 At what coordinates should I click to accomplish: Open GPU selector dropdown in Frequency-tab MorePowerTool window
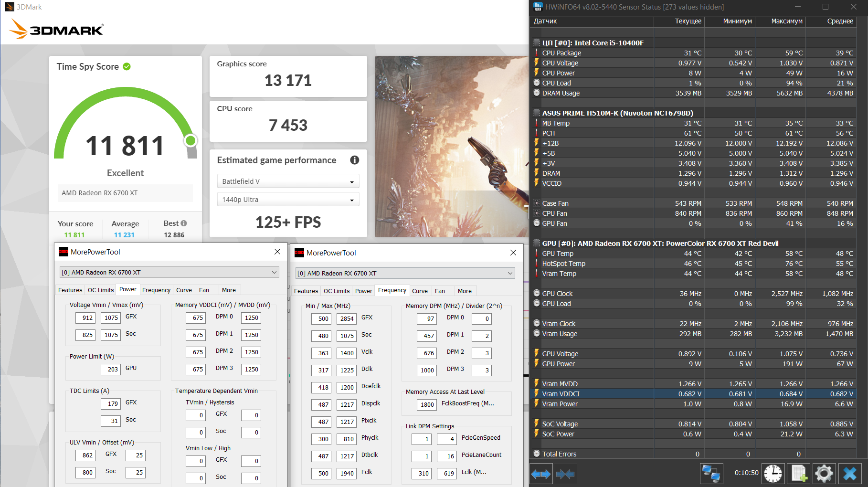(x=405, y=273)
